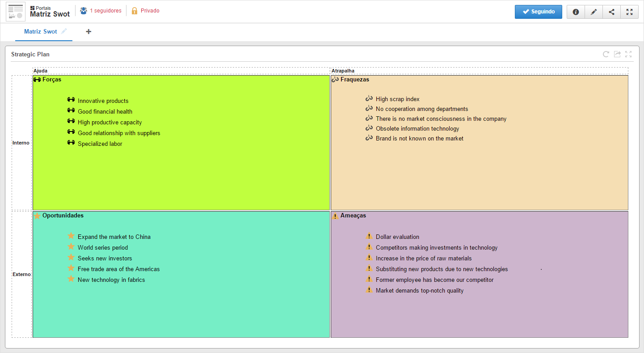Image resolution: width=644 pixels, height=353 pixels.
Task: Click the portal thumbnail icon at top left
Action: [16, 12]
